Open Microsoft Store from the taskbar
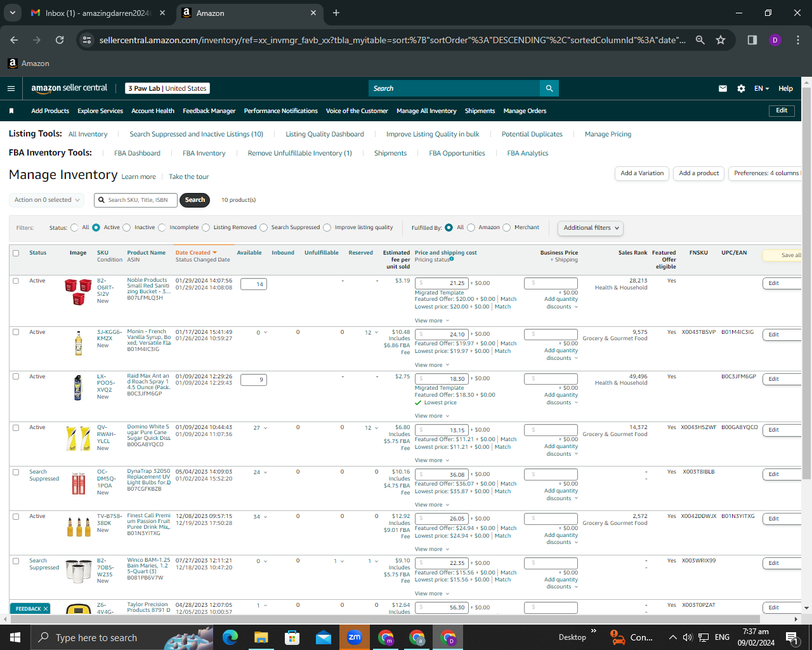This screenshot has width=812, height=650. pos(292,637)
